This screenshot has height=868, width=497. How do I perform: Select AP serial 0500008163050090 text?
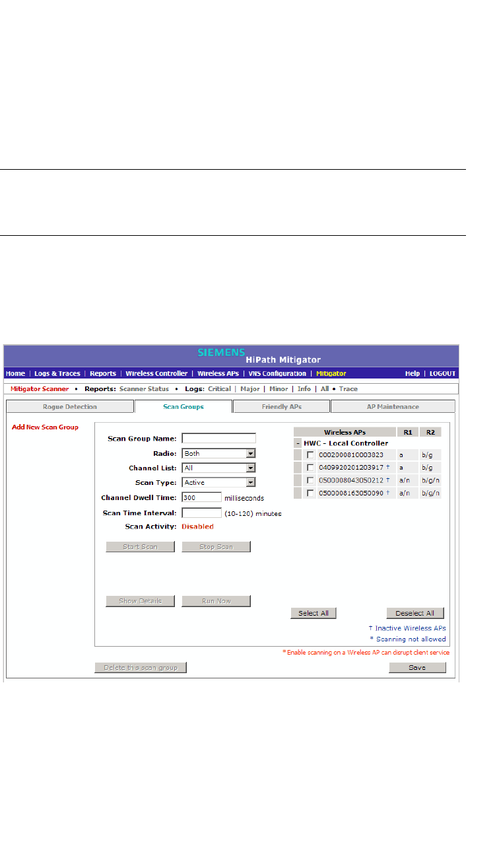[351, 493]
